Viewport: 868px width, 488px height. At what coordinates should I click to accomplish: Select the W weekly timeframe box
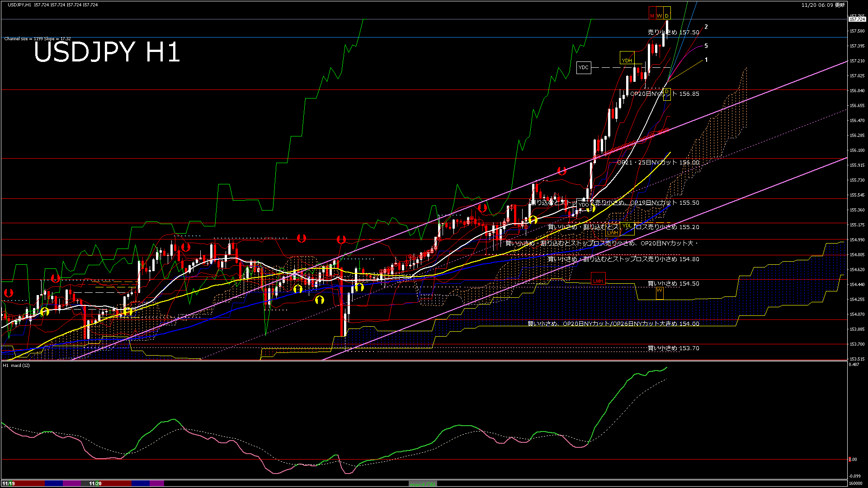coord(659,15)
